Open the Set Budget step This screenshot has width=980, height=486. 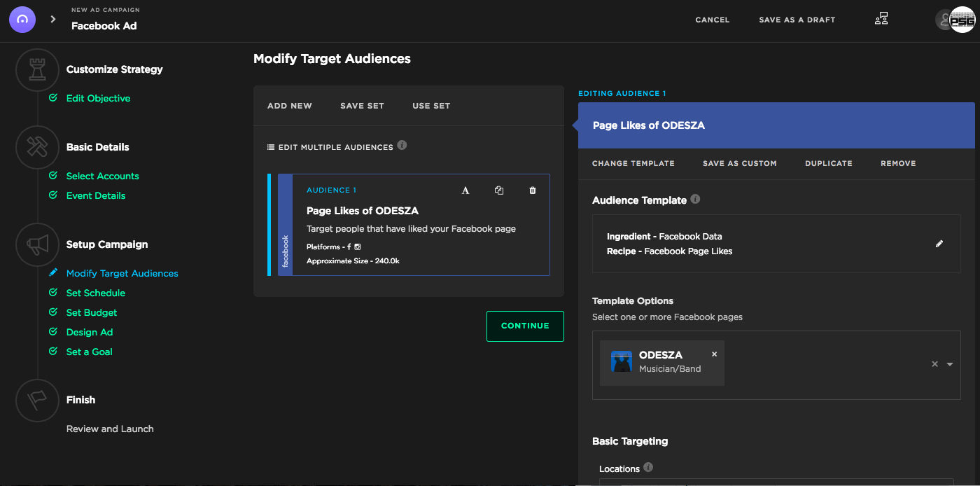click(92, 312)
